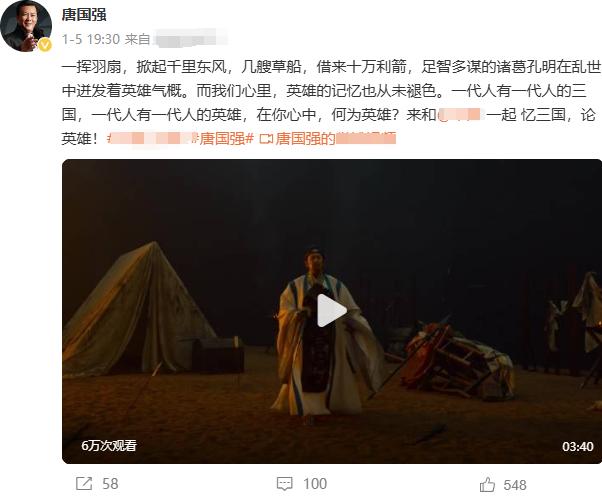The height and width of the screenshot is (499, 602).
Task: Click the 6万次观看 view count overlay
Action: [x=109, y=446]
